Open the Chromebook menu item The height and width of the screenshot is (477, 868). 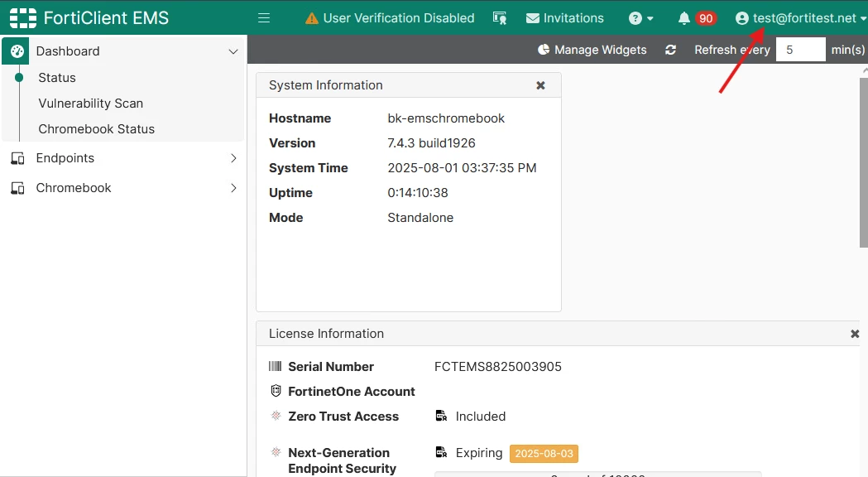pyautogui.click(x=123, y=188)
